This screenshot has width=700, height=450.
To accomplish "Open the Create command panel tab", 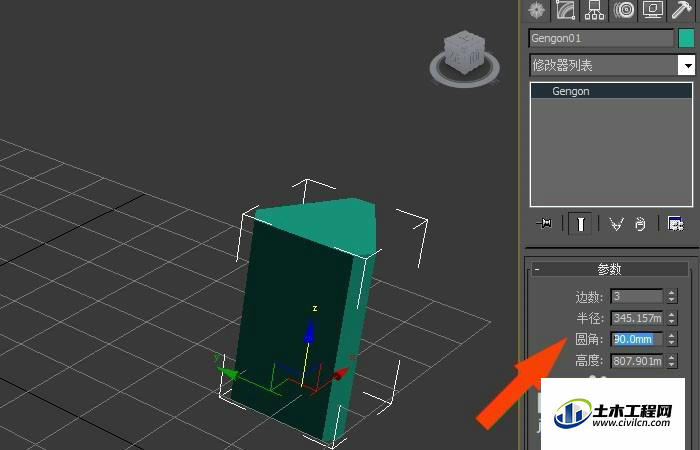I will [536, 10].
